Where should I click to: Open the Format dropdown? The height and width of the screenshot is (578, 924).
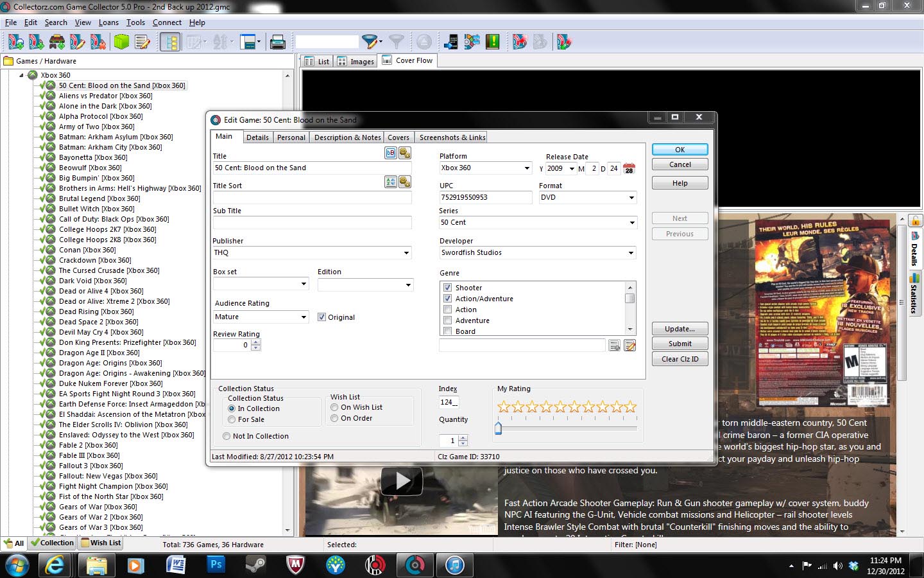pos(631,198)
